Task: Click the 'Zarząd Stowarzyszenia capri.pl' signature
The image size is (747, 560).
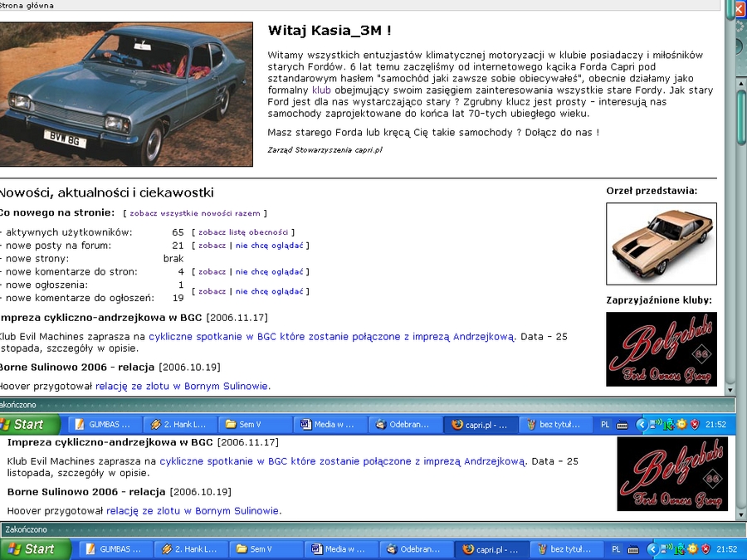Action: click(x=325, y=150)
